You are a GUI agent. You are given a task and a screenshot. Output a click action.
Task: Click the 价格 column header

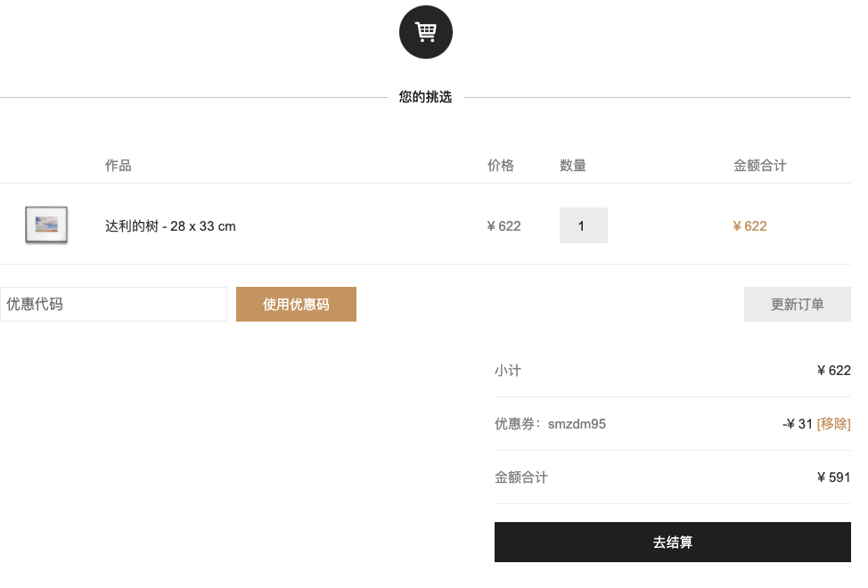tap(501, 166)
